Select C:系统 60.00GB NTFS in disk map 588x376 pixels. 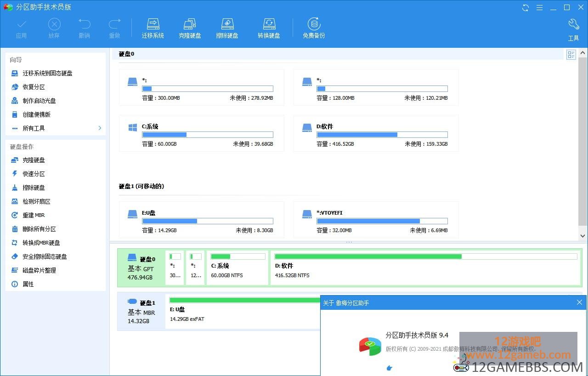tap(237, 268)
